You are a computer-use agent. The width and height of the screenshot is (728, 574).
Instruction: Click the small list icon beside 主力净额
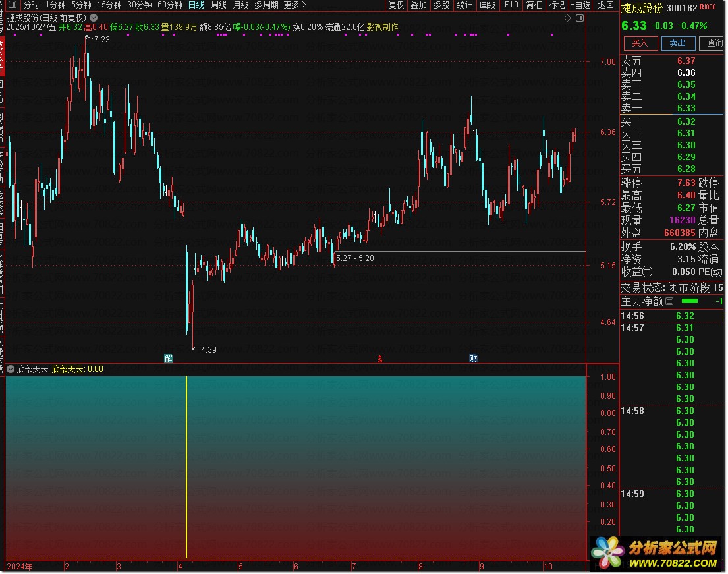[669, 302]
